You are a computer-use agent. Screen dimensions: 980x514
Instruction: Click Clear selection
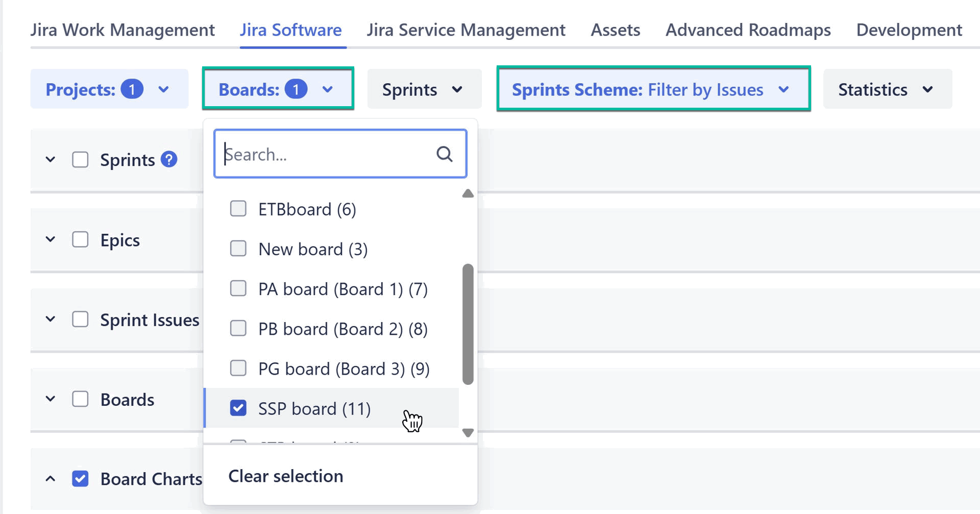tap(285, 476)
